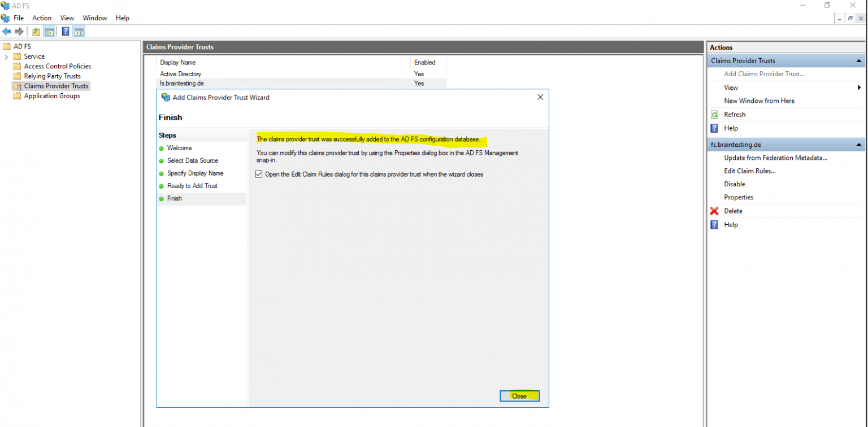Collapse the Claims Provider Trusts actions section
This screenshot has height=427, width=868.
[859, 60]
